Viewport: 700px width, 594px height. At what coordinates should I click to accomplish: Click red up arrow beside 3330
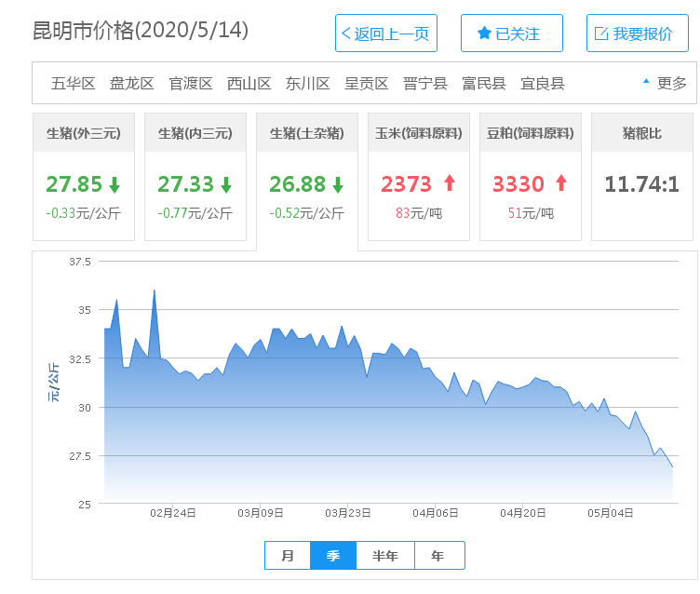click(x=561, y=183)
